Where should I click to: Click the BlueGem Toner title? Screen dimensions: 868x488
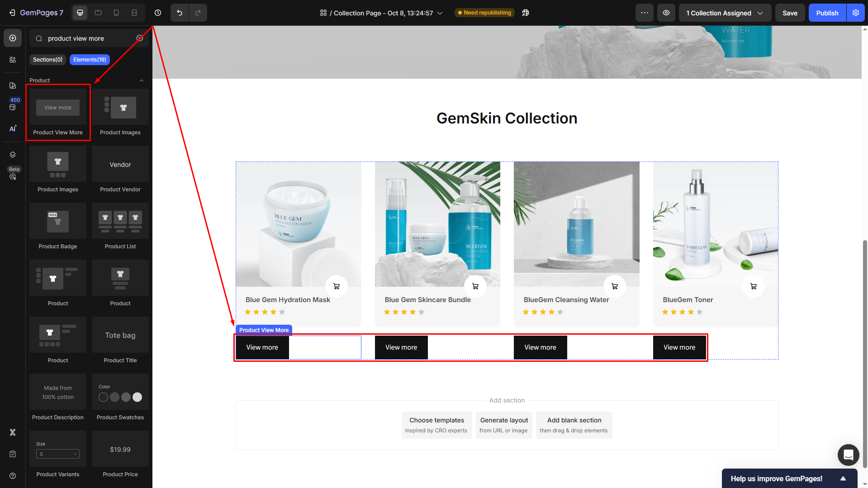(688, 300)
